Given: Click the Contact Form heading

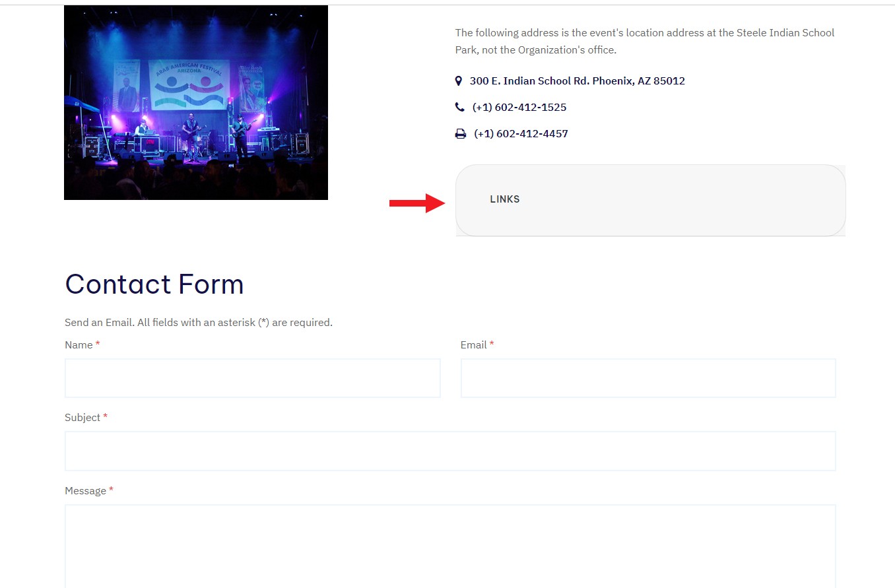Looking at the screenshot, I should pyautogui.click(x=154, y=284).
